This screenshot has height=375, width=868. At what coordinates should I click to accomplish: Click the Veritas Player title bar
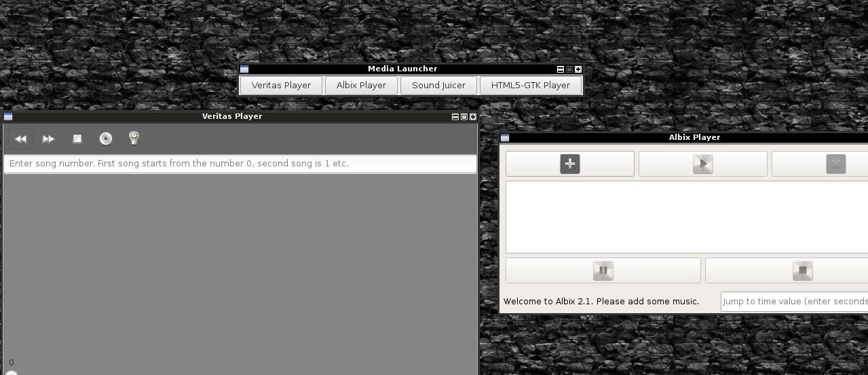tap(232, 116)
